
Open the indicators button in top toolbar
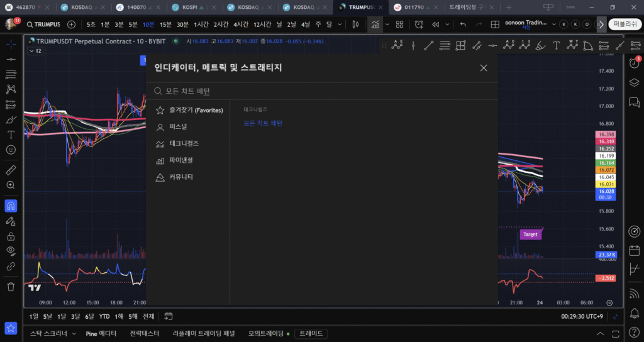point(375,25)
